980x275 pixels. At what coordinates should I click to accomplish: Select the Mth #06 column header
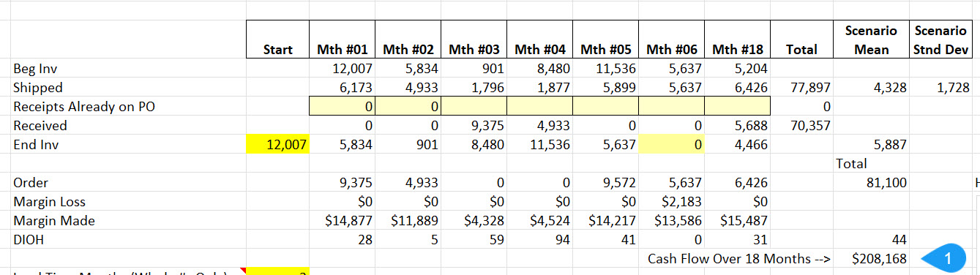[x=671, y=40]
